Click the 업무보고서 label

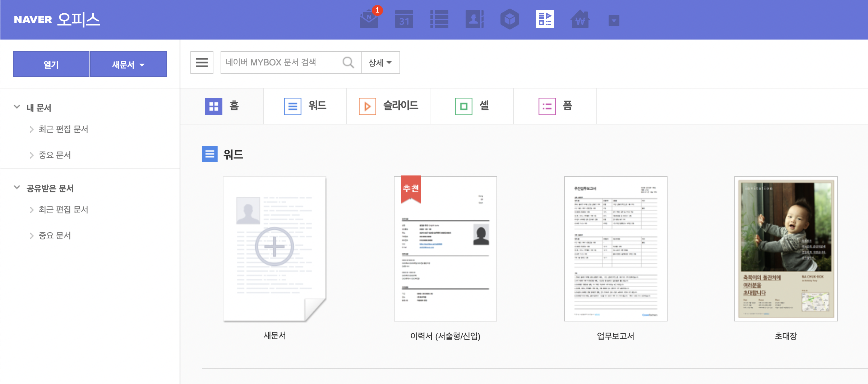point(616,336)
